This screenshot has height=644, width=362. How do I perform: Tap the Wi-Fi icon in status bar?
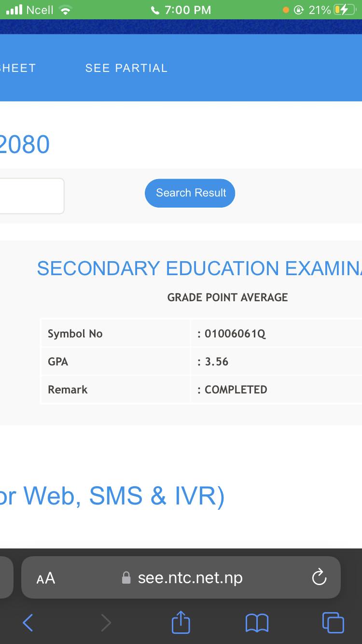tap(64, 10)
